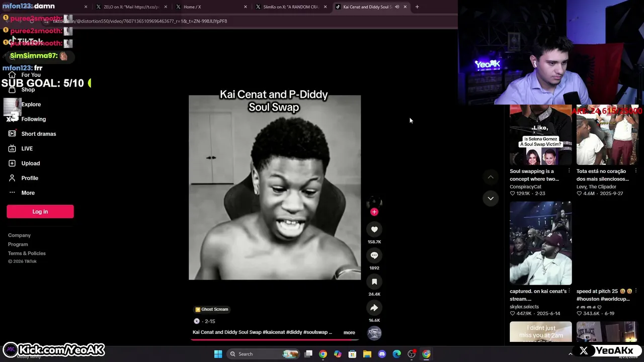Open the #diddy hashtag in the caption
Viewport: 644px width, 362px height.
[294, 332]
